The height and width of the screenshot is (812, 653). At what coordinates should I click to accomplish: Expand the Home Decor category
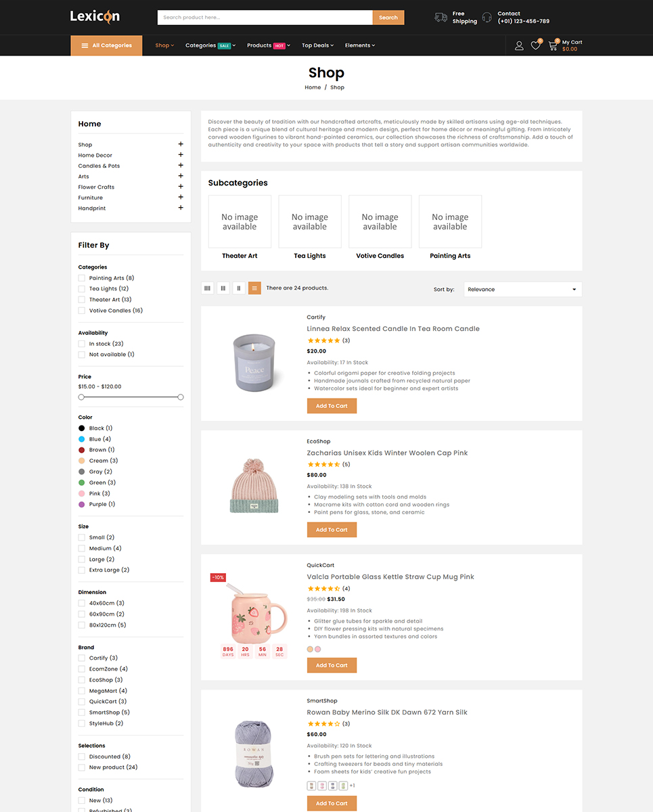point(181,155)
